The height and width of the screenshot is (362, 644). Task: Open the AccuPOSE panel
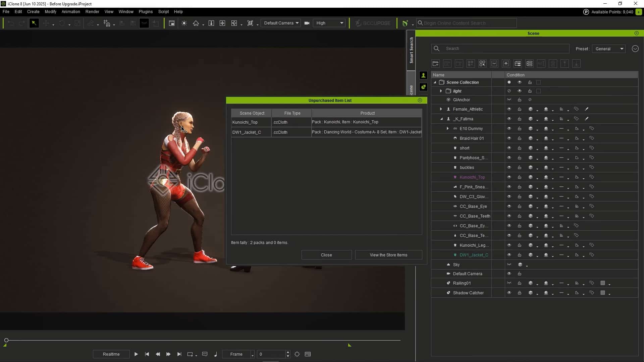[x=372, y=23]
